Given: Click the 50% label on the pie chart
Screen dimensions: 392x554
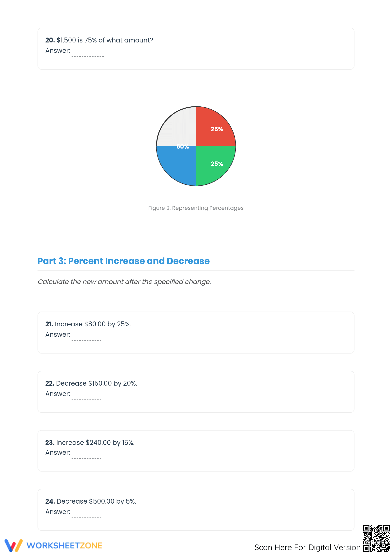Looking at the screenshot, I should tap(183, 146).
